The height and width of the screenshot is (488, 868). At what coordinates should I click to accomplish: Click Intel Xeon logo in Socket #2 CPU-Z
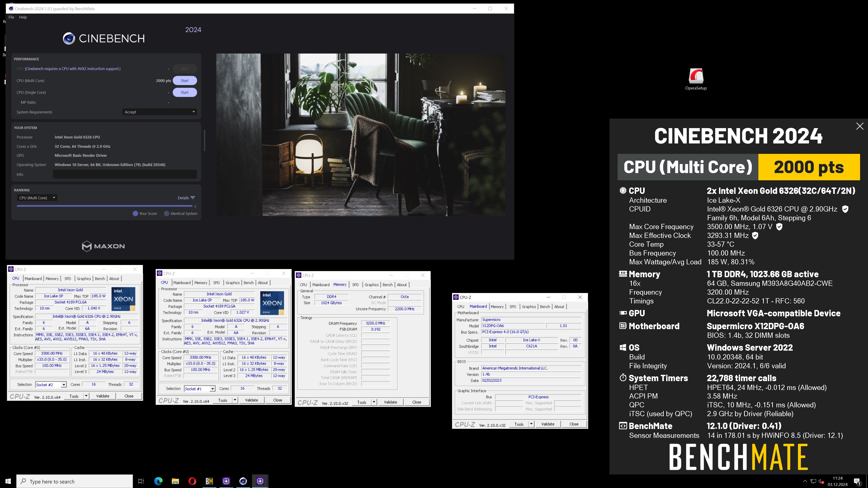(123, 299)
